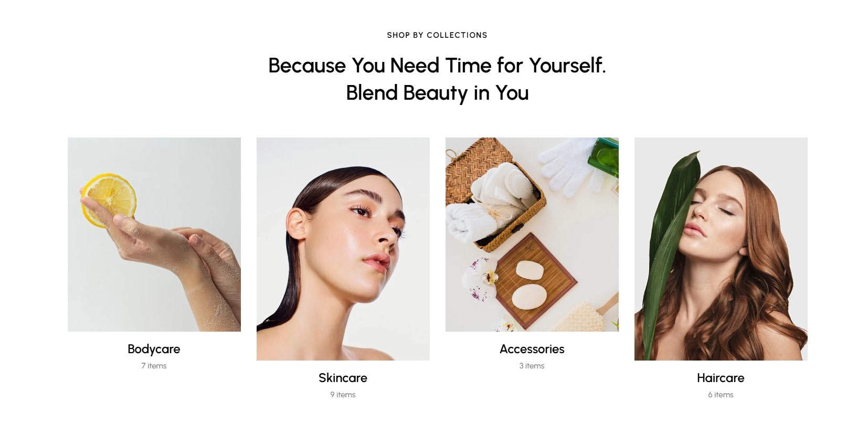868x423 pixels.
Task: Click the 'SHOP BY COLLECTIONS' label
Action: click(x=437, y=35)
